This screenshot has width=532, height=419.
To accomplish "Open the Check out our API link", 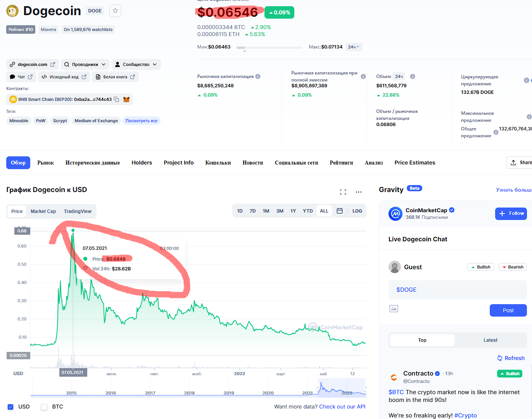I will [342, 407].
